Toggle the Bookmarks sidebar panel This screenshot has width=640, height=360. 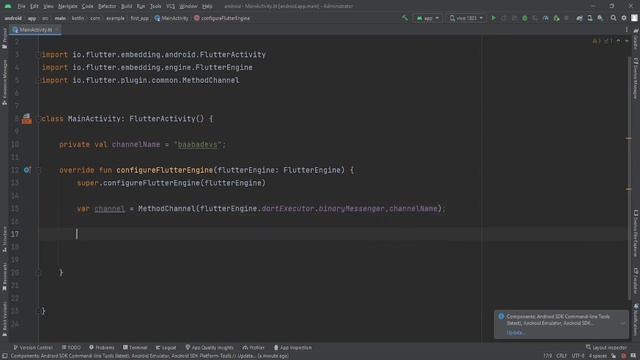(x=4, y=276)
